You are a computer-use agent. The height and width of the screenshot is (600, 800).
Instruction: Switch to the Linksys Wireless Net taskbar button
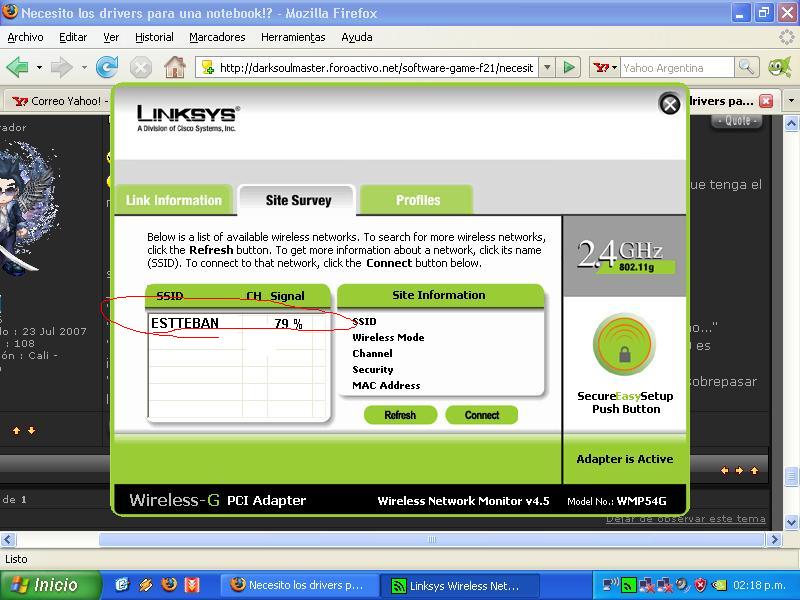point(460,585)
